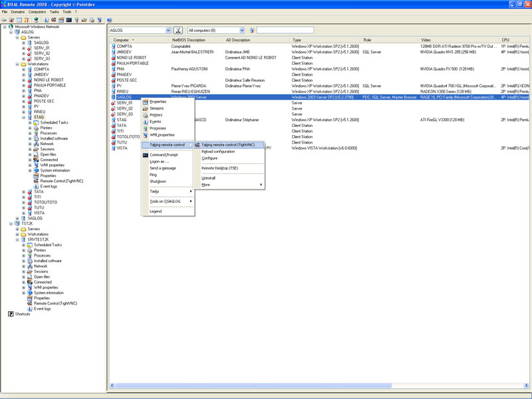Click the horizontal scrollbar of the computer list

click(253, 386)
